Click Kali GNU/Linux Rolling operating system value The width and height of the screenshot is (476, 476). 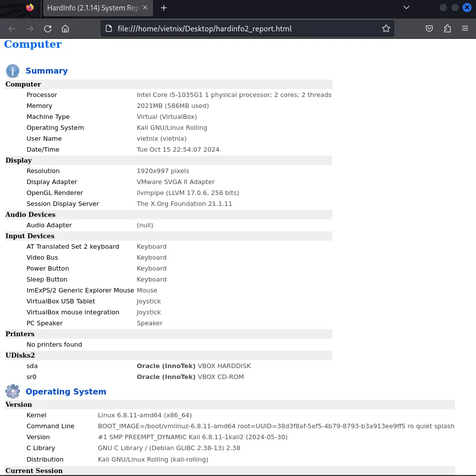172,128
